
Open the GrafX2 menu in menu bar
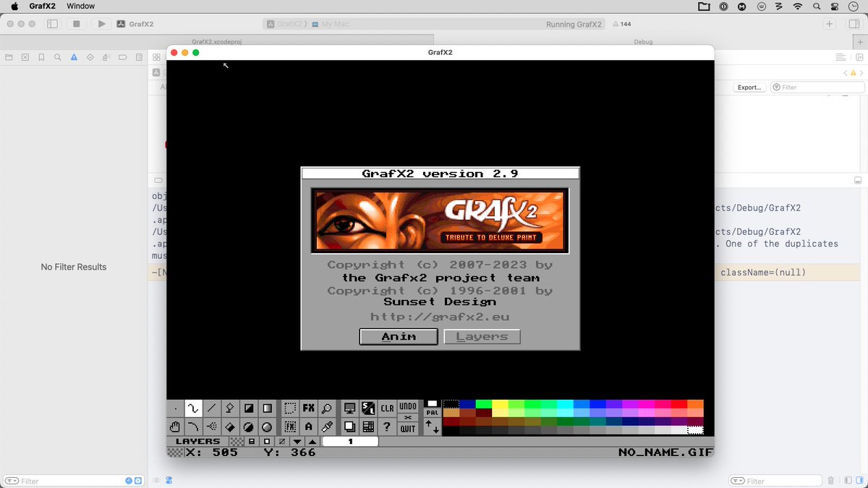click(42, 6)
